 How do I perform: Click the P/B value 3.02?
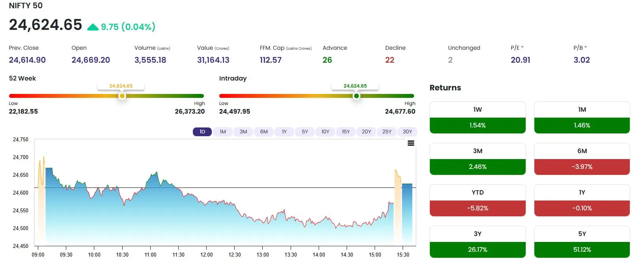(582, 60)
